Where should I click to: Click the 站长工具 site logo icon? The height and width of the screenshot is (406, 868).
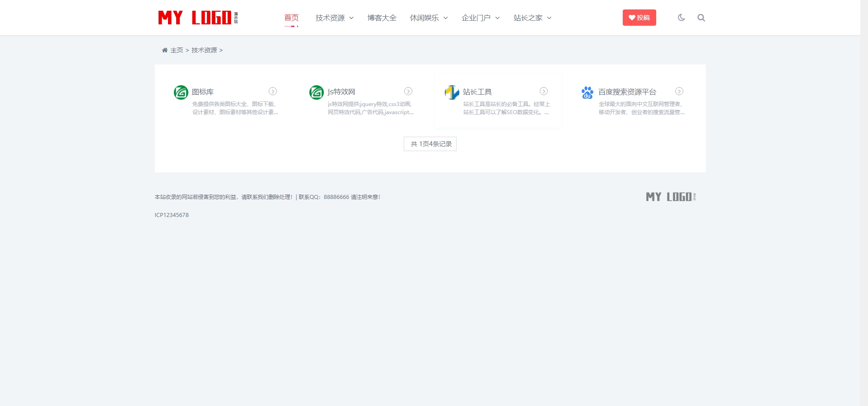click(x=452, y=92)
